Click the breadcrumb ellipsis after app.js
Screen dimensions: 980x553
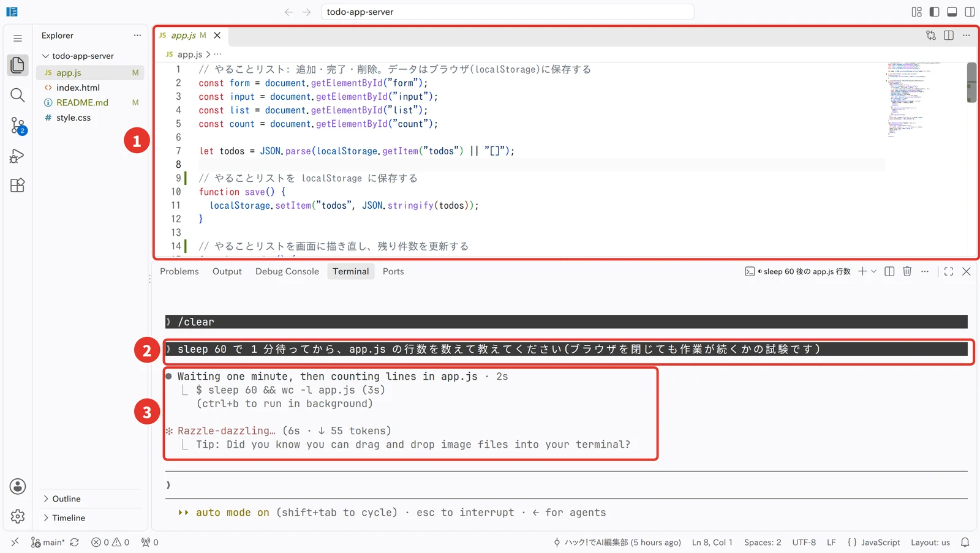(217, 55)
